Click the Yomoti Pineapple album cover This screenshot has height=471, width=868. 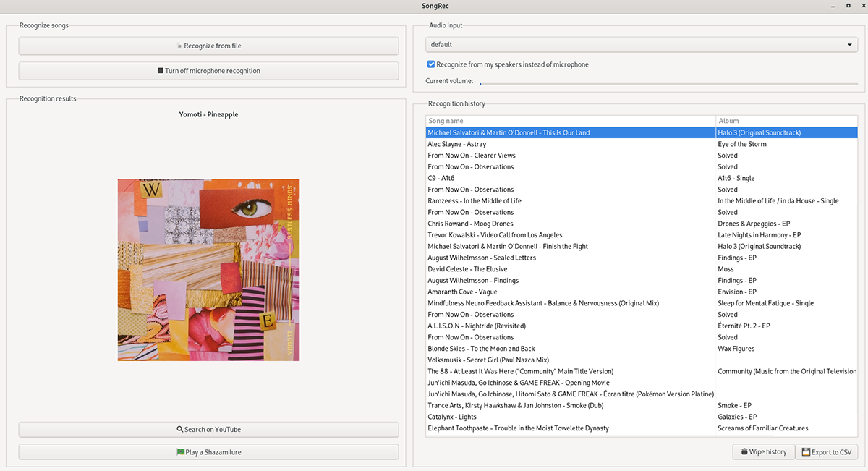208,270
